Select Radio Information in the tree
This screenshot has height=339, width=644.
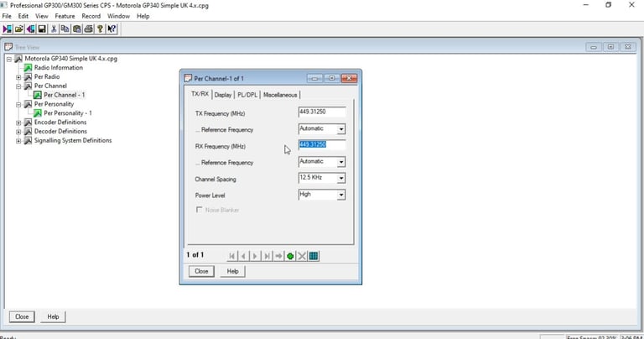59,68
